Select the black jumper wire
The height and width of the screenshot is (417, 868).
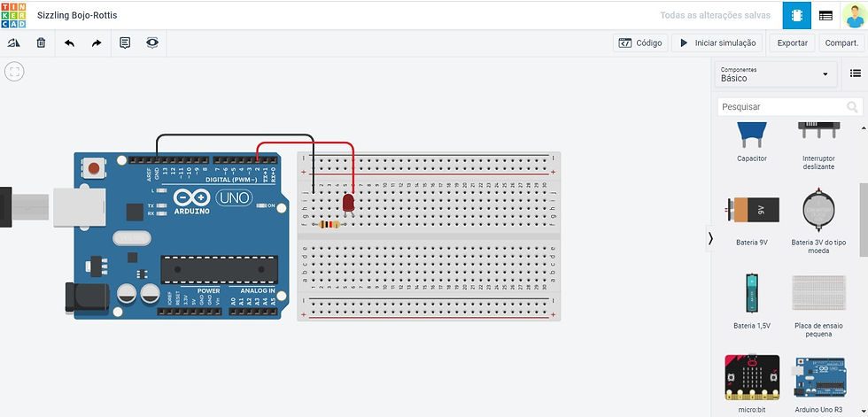click(236, 135)
